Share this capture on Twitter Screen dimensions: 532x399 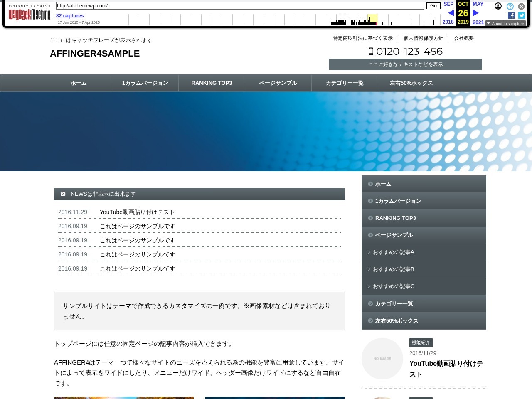tap(521, 15)
